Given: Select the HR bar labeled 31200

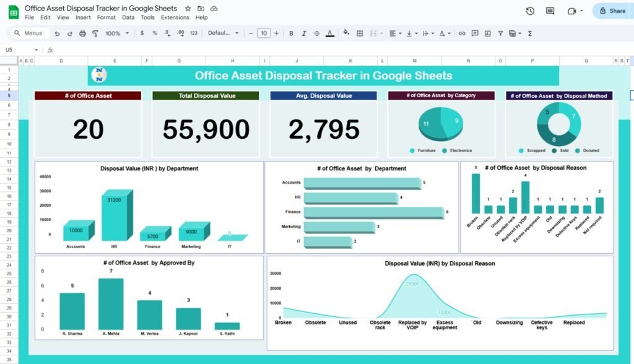Looking at the screenshot, I should [117, 215].
